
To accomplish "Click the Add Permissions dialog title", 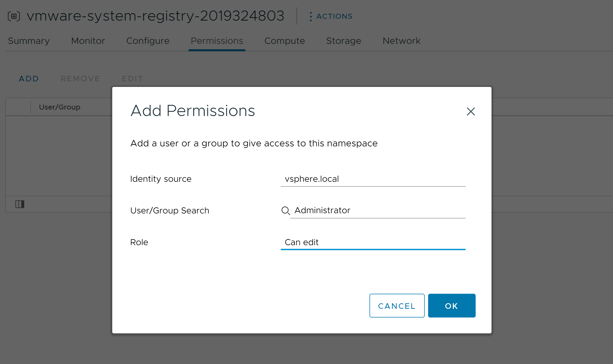I will click(x=193, y=110).
